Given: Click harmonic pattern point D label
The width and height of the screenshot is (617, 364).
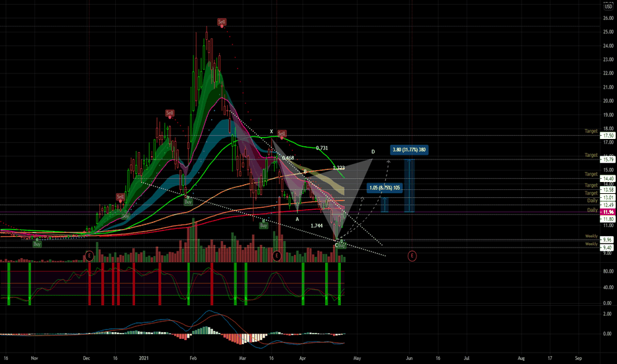Looking at the screenshot, I should pyautogui.click(x=373, y=152).
